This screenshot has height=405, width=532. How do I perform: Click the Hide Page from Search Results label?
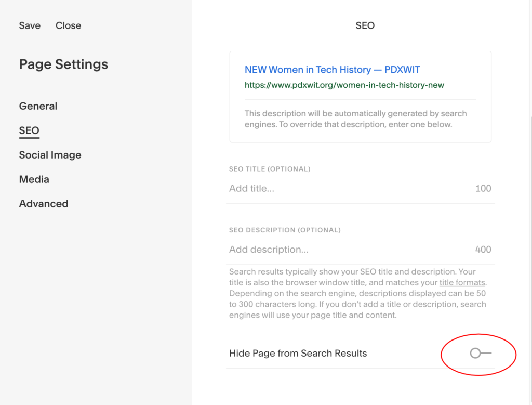point(298,353)
